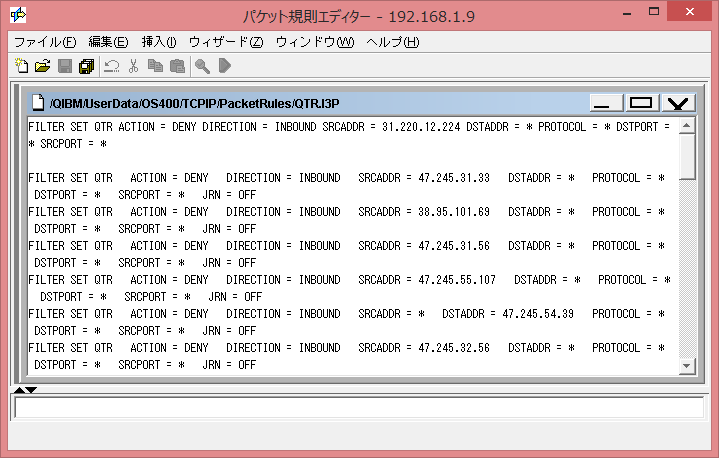Click the magnifier Verify rules icon
This screenshot has width=719, height=458.
click(x=202, y=67)
